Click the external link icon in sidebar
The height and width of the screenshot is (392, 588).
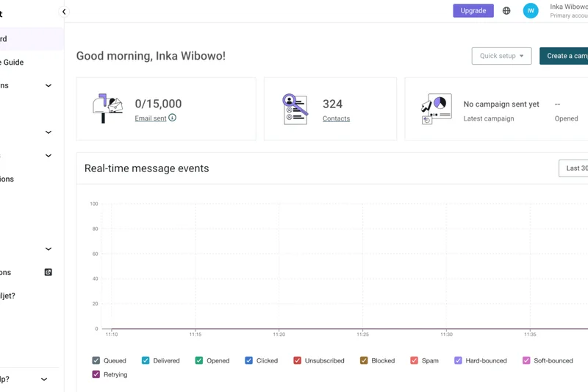(49, 272)
